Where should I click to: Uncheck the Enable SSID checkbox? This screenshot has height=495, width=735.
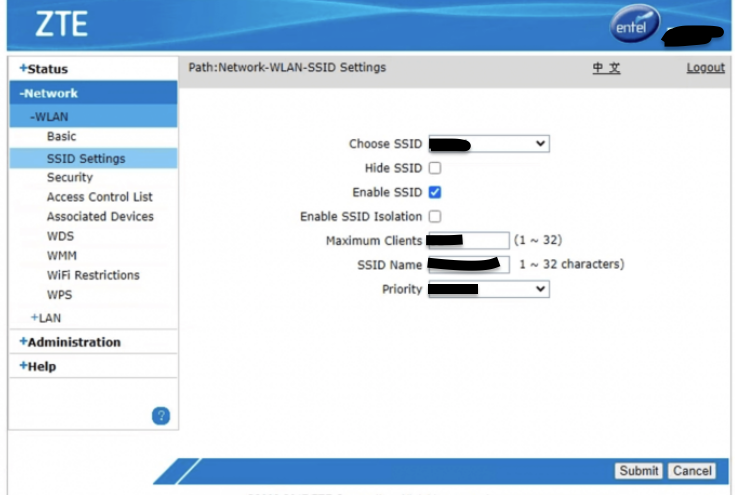[435, 192]
